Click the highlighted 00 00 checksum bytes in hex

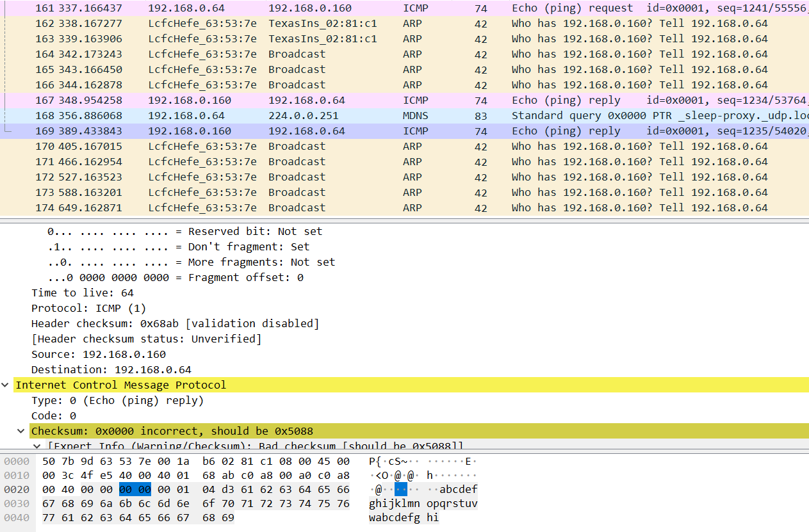135,489
